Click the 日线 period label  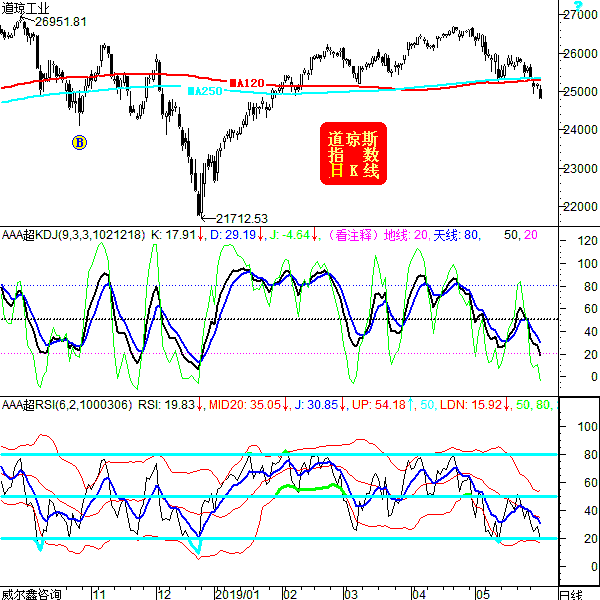coord(571,594)
